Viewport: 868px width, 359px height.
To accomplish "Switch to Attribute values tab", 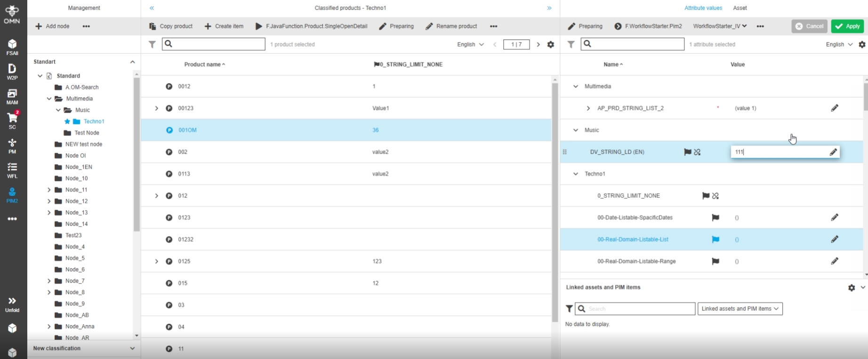I will tap(703, 8).
